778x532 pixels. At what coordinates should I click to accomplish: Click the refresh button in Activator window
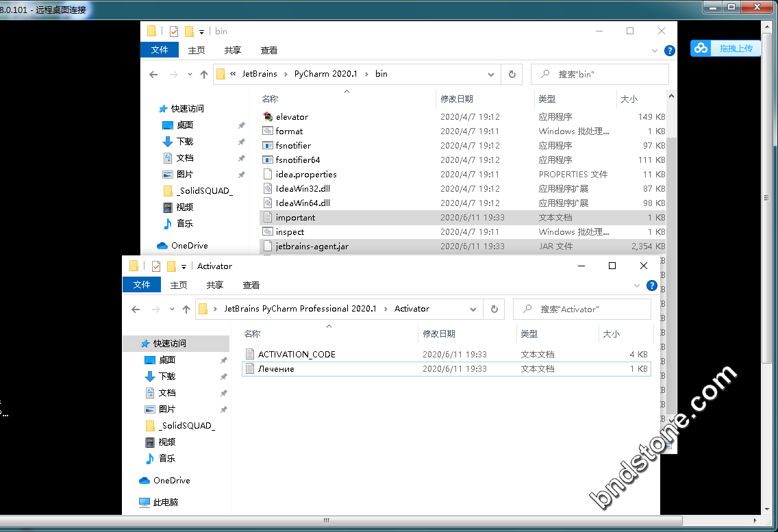494,309
